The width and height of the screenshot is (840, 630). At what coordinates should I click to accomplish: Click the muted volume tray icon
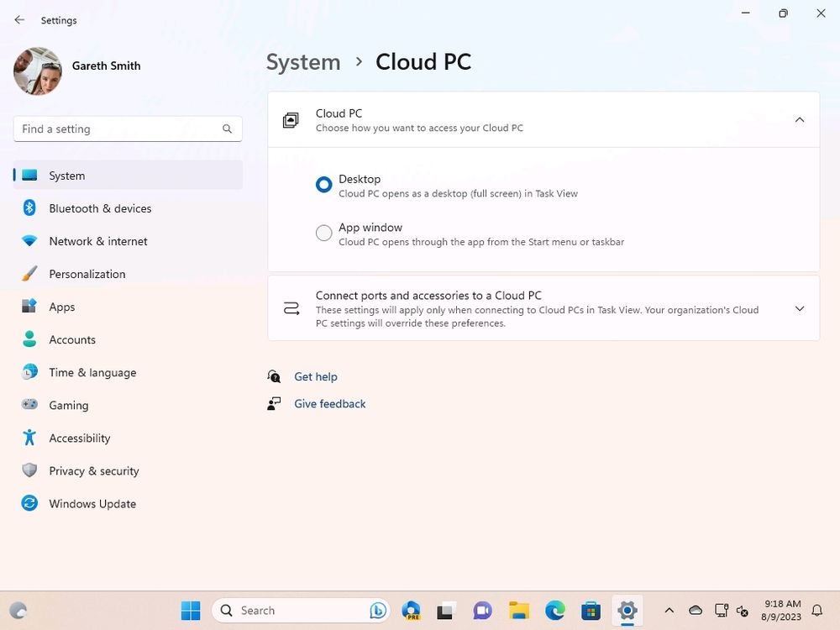(x=743, y=611)
